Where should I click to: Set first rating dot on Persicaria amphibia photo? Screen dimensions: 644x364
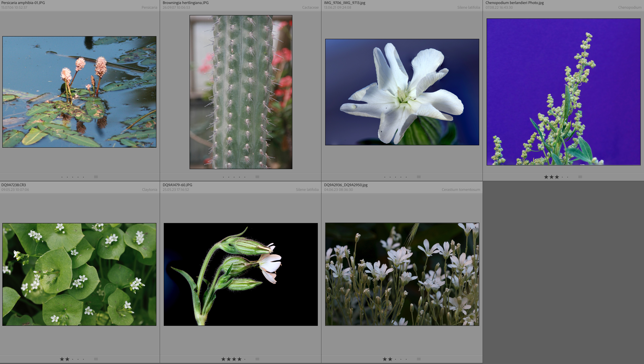pyautogui.click(x=62, y=177)
